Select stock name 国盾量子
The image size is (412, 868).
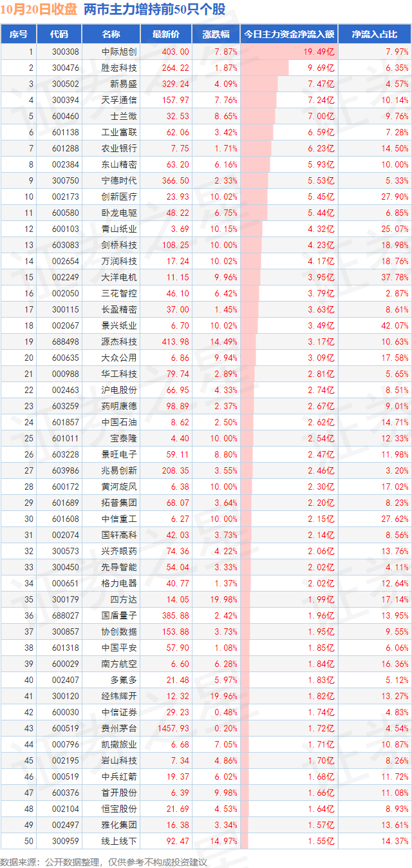point(119,615)
